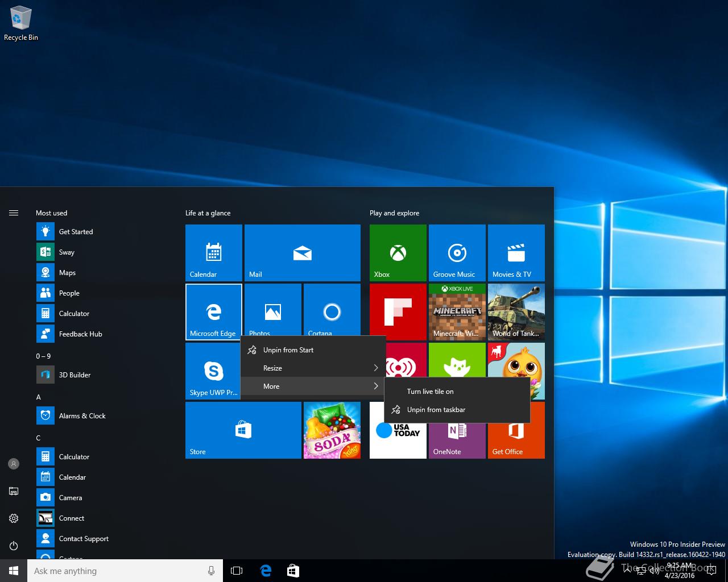
Task: Open Feedback Hub from Most used
Action: (x=80, y=334)
